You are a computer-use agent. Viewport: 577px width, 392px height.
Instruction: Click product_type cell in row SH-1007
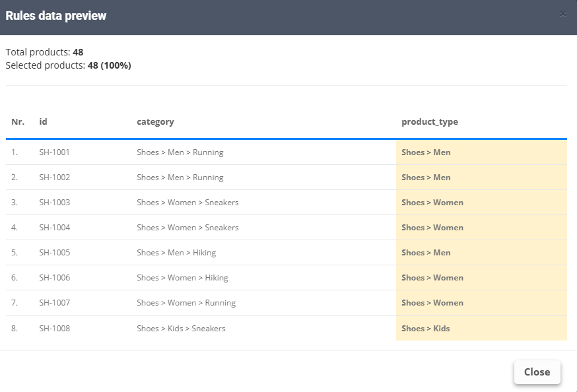point(481,303)
